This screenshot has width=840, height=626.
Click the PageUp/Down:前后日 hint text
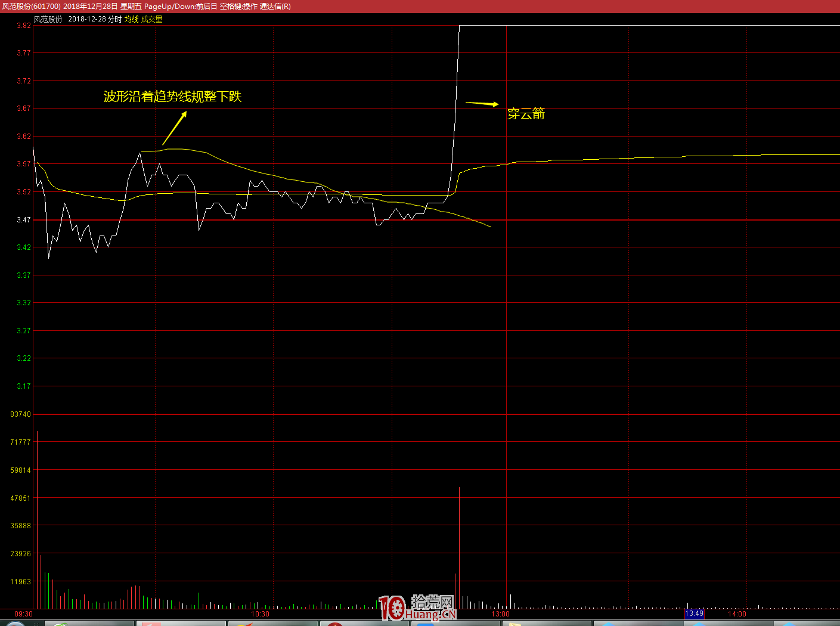(181, 6)
